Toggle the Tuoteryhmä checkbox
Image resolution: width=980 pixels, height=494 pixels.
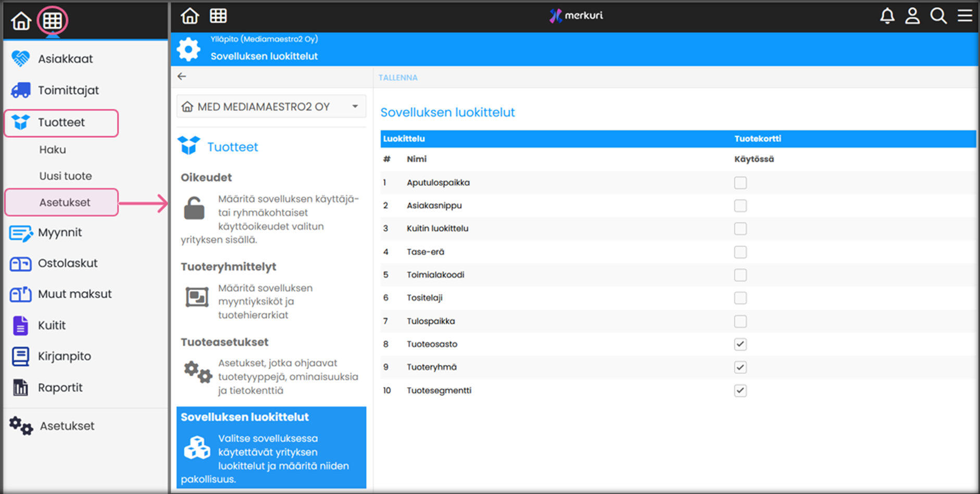pos(740,368)
